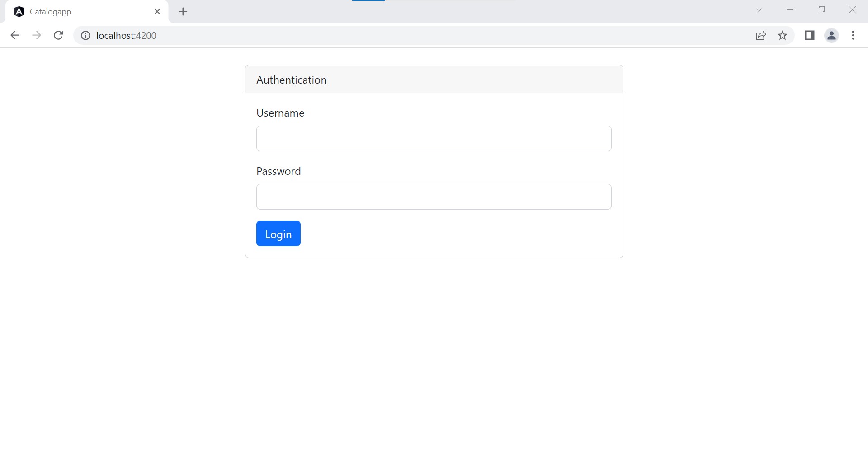View site information via the info icon
The image size is (868, 460).
(x=85, y=35)
